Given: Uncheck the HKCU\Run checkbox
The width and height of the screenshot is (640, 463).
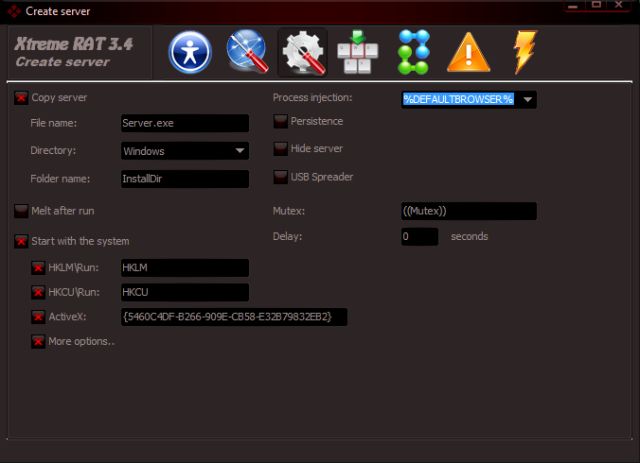Looking at the screenshot, I should [x=38, y=292].
